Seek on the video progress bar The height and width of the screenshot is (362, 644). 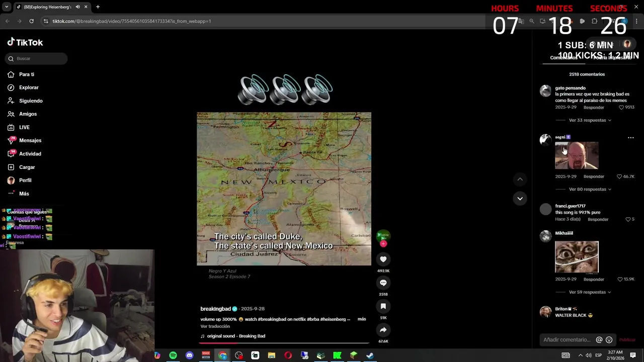(284, 343)
